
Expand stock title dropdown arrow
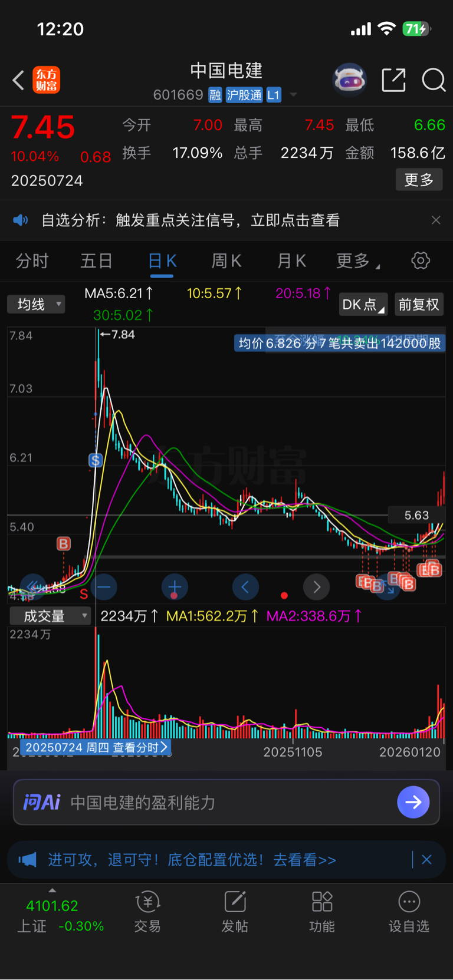(293, 95)
